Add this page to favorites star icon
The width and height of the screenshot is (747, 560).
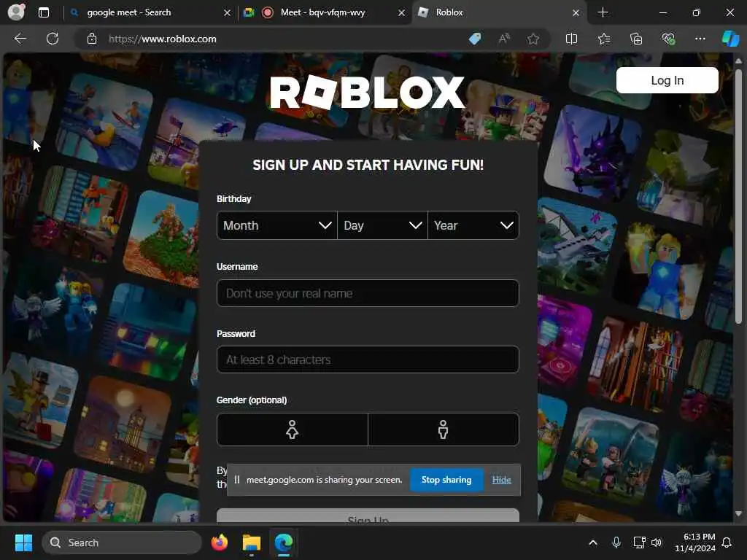coord(533,39)
